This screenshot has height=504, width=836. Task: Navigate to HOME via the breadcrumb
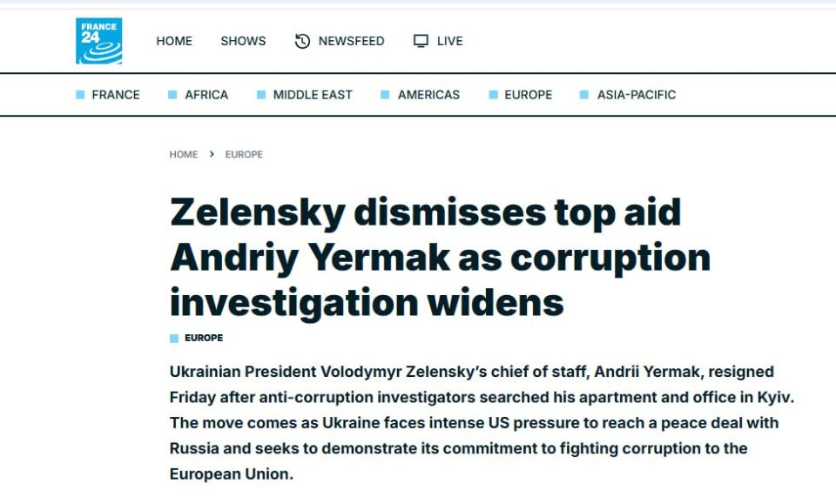point(184,154)
